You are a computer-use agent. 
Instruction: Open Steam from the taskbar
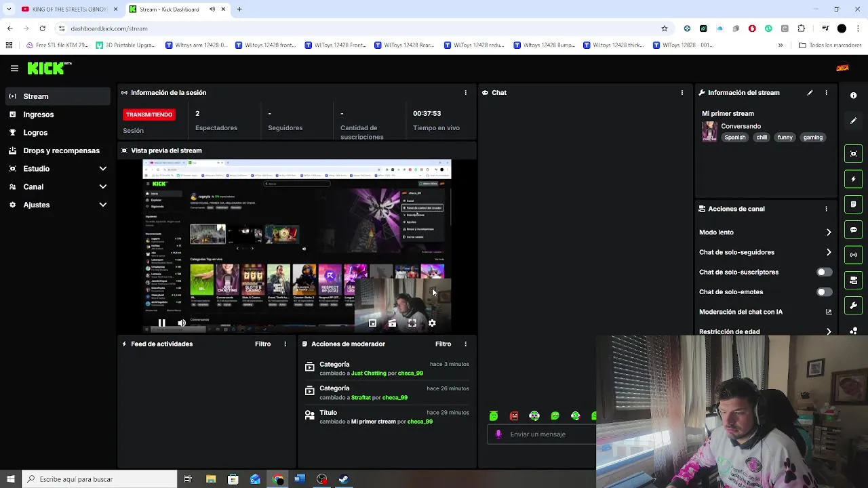click(344, 479)
